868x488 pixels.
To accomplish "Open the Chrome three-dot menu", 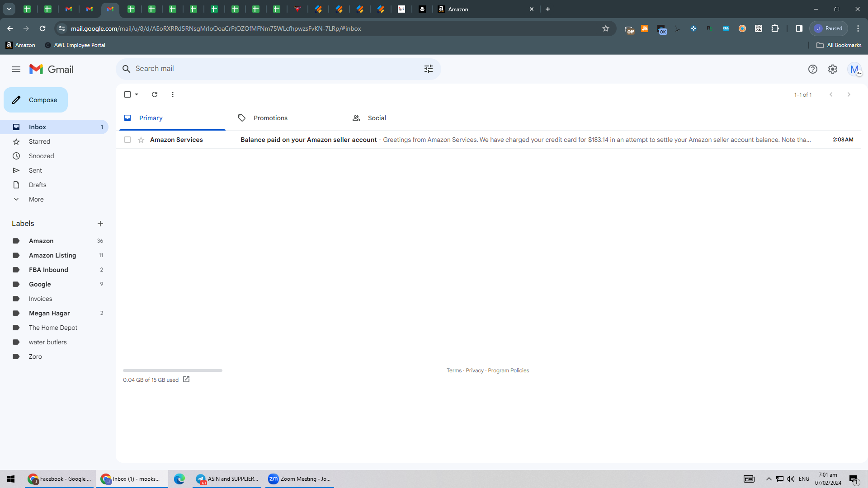I will 858,28.
